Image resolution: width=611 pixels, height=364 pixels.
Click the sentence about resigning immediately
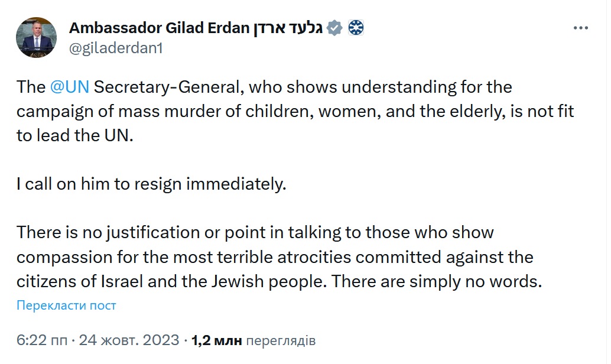(151, 184)
